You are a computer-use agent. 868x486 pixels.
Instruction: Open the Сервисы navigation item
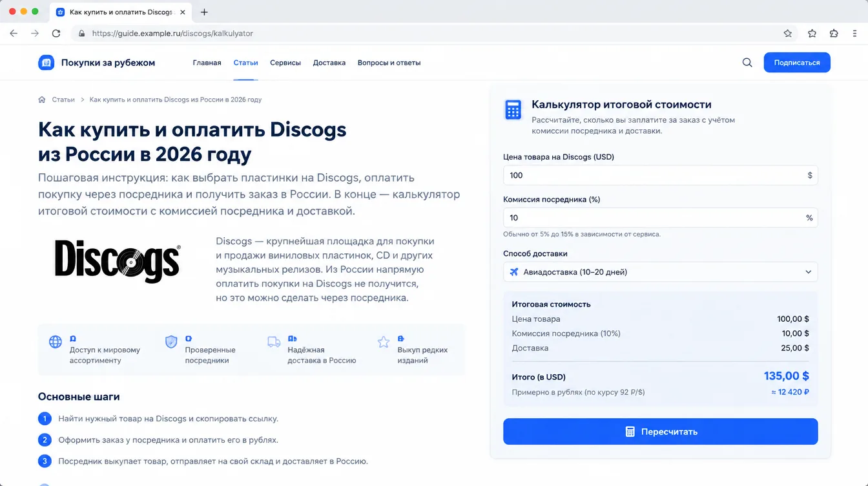(285, 63)
